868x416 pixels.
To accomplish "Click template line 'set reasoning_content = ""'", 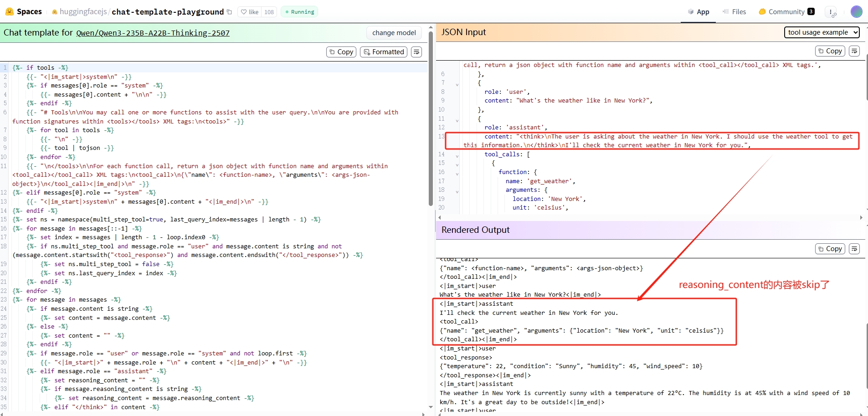I will [x=100, y=380].
